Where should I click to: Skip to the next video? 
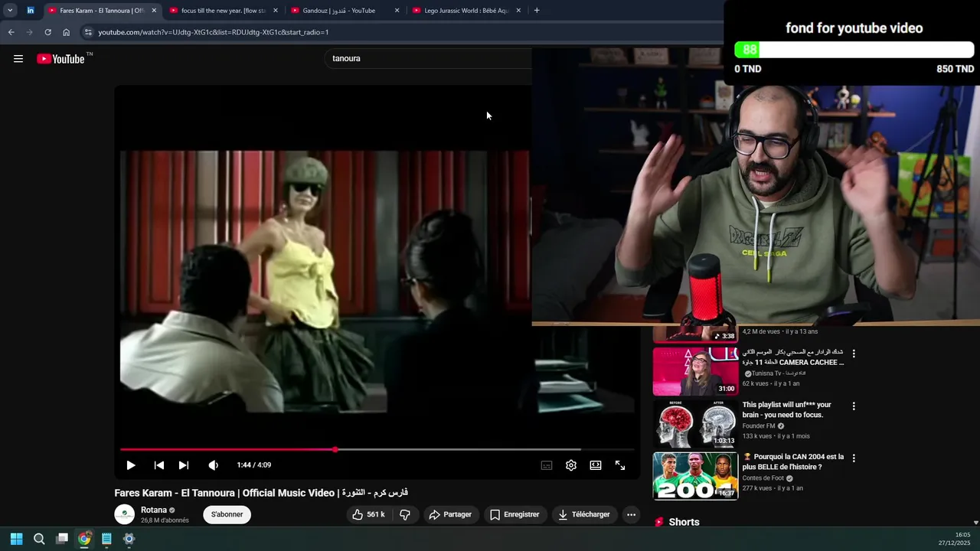coord(184,465)
